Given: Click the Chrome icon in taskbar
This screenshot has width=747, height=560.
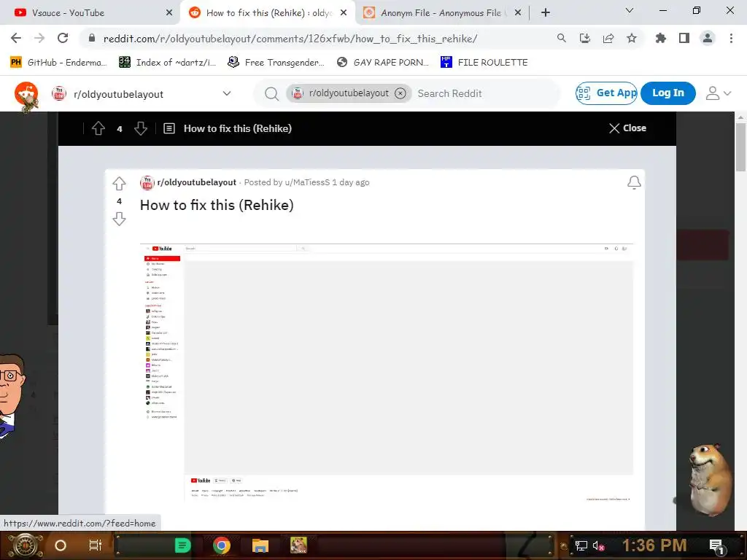Looking at the screenshot, I should [222, 545].
